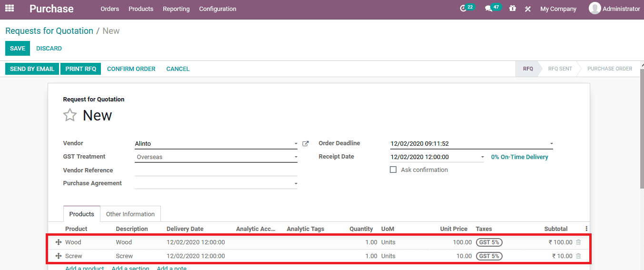Open the column options kebab icon
Screen dimensions: 644x270
586,229
